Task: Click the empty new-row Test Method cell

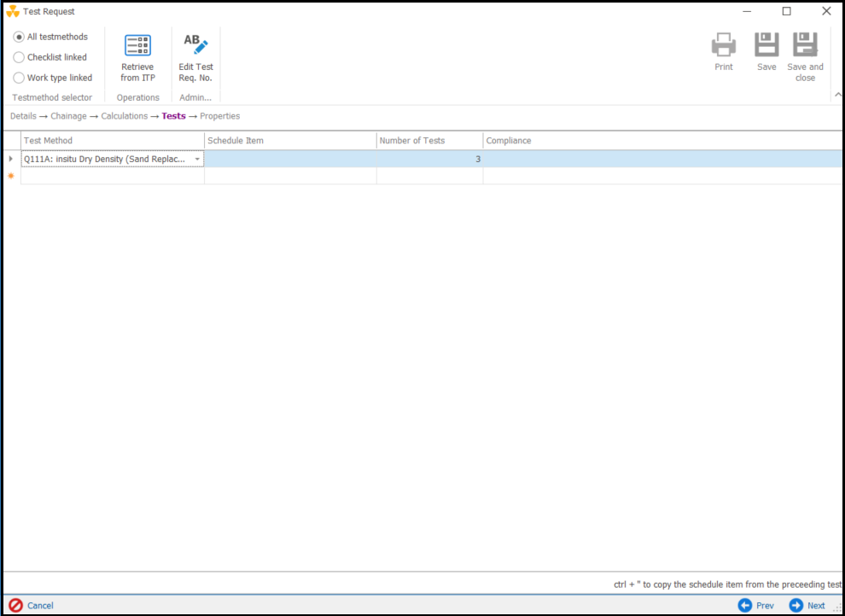Action: point(112,177)
